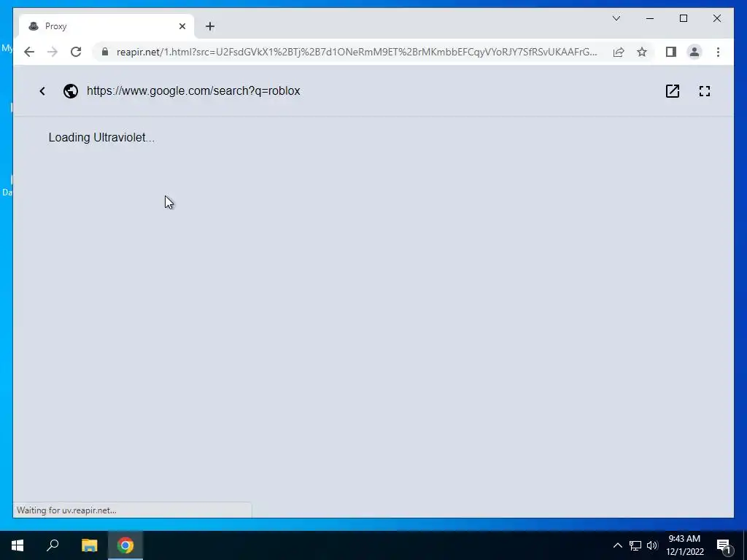Open the notification center icon
The height and width of the screenshot is (560, 747).
point(724,545)
